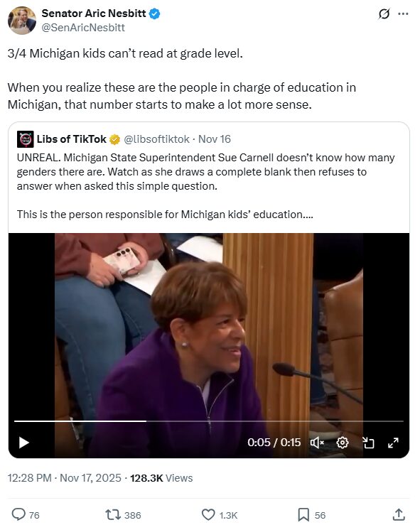Open the reply icon with 76 comments
The height and width of the screenshot is (525, 420).
(18, 514)
